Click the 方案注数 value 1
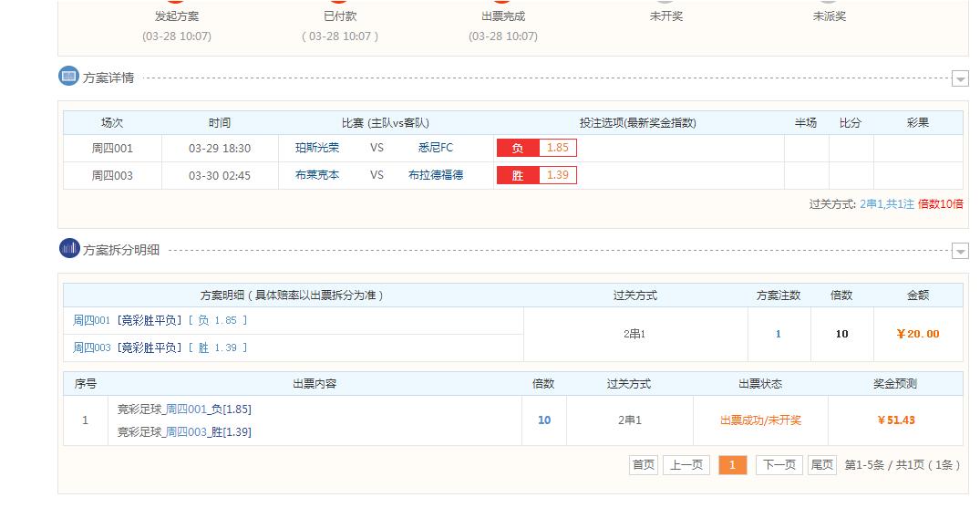980x508 pixels. point(779,334)
